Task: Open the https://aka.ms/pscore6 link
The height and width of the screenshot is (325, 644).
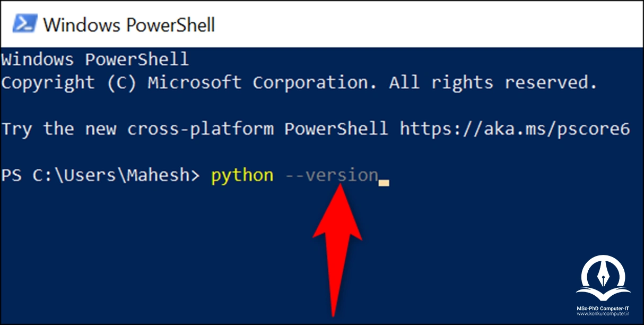Action: coord(515,129)
